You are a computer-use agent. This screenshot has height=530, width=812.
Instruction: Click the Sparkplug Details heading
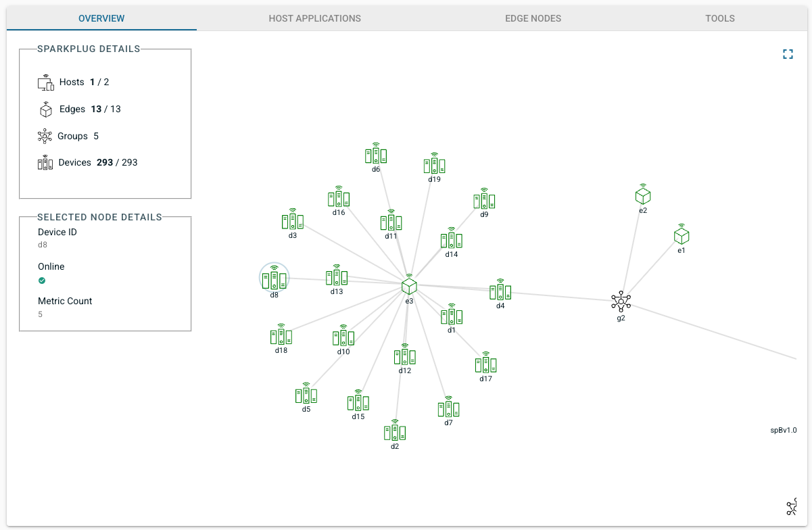(x=89, y=49)
